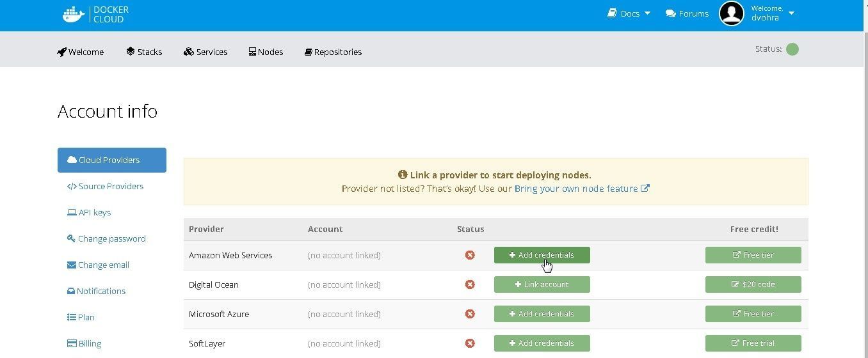The width and height of the screenshot is (868, 358).
Task: Open Change password page
Action: 106,239
